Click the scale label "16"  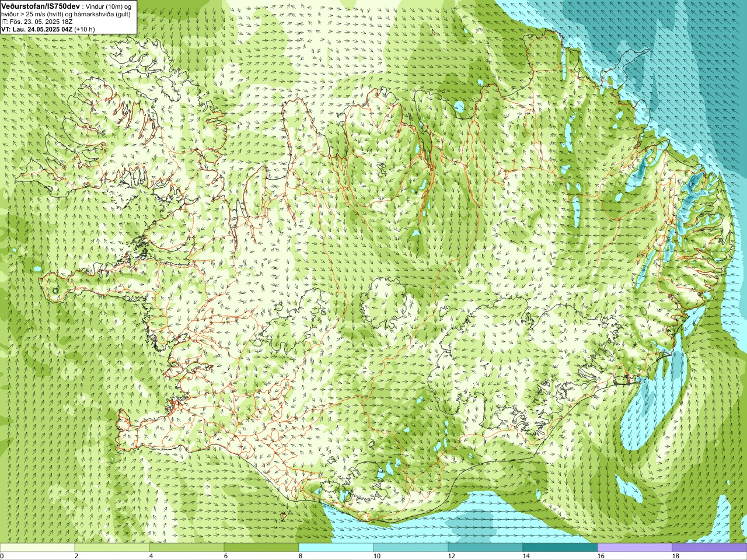[601, 556]
